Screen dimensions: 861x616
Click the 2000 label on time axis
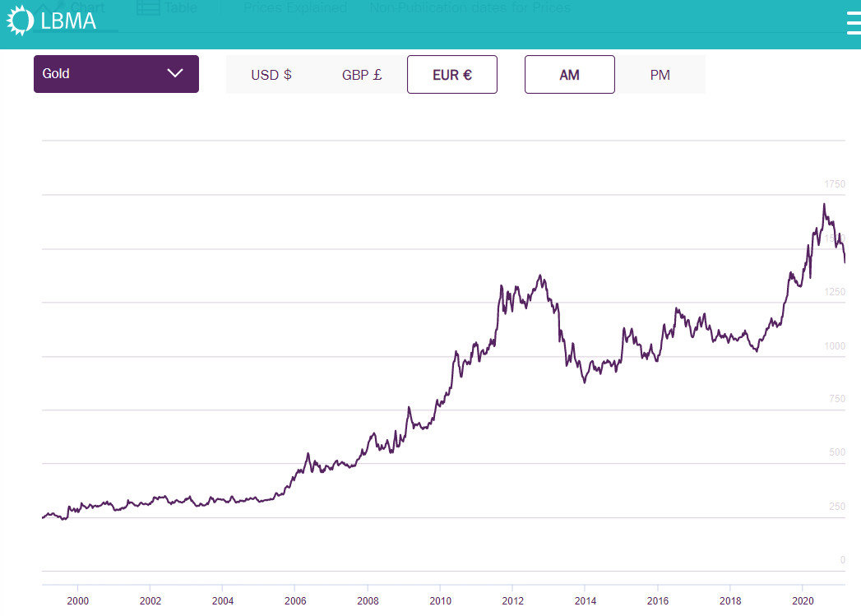(x=78, y=600)
